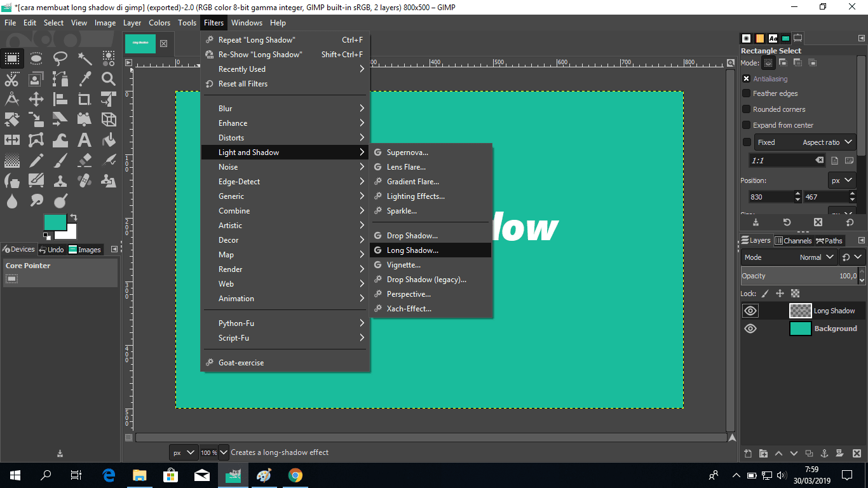Switch to the Channels tab
The image size is (868, 488).
click(x=792, y=241)
